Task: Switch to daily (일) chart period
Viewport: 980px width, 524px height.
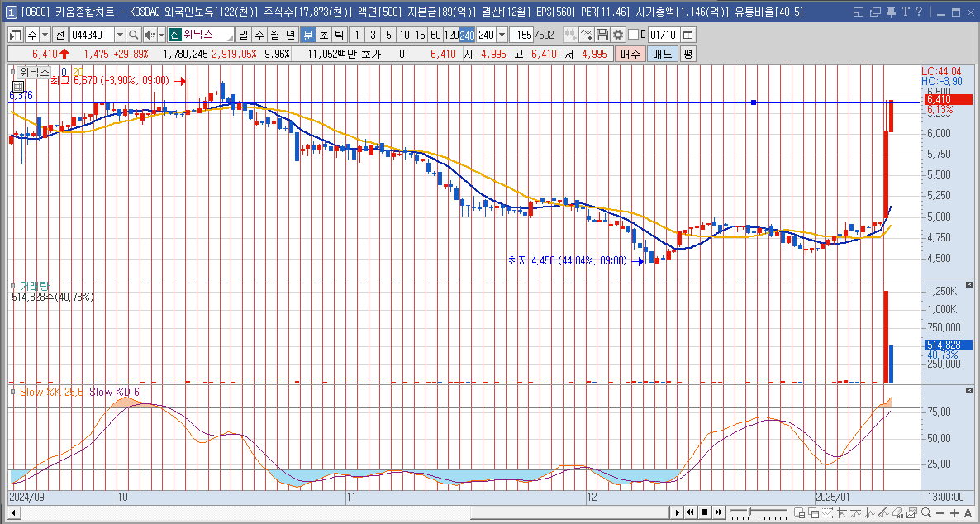Action: point(243,35)
